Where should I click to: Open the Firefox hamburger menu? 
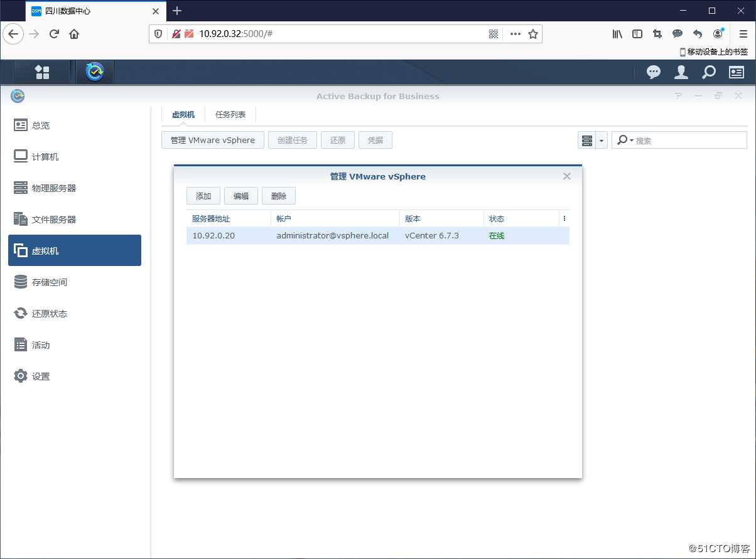click(743, 34)
